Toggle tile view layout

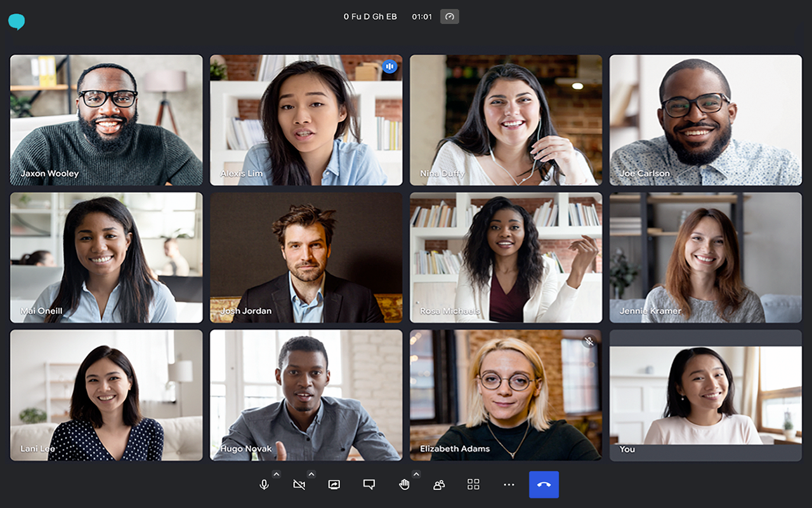[x=473, y=485]
